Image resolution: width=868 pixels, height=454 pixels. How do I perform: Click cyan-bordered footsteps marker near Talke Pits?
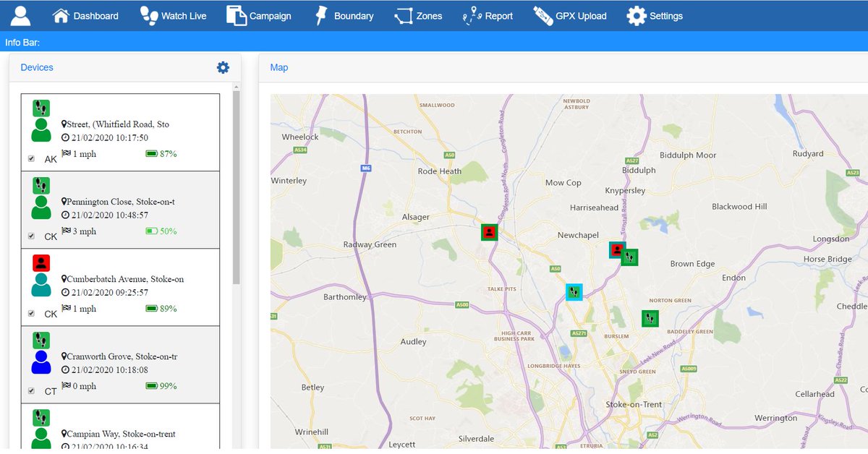pos(574,292)
